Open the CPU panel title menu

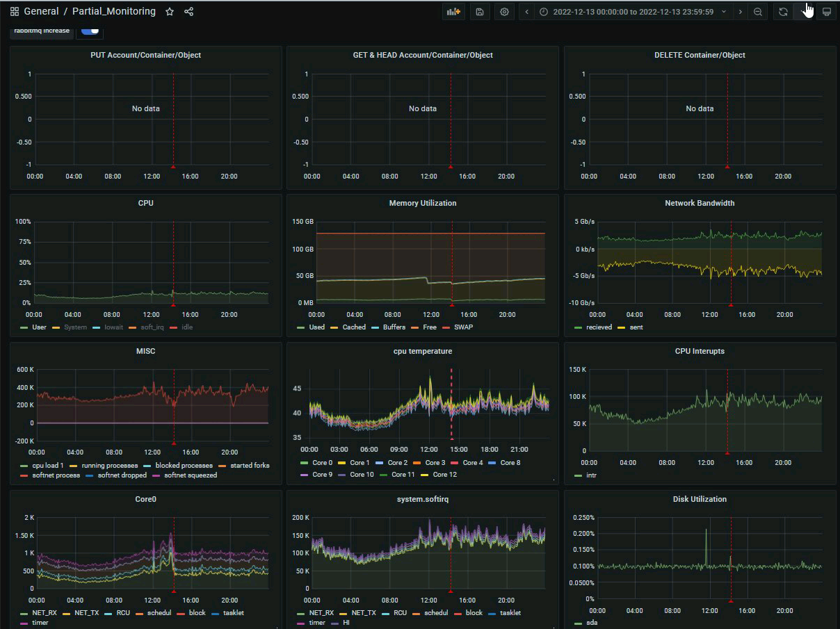tap(145, 203)
